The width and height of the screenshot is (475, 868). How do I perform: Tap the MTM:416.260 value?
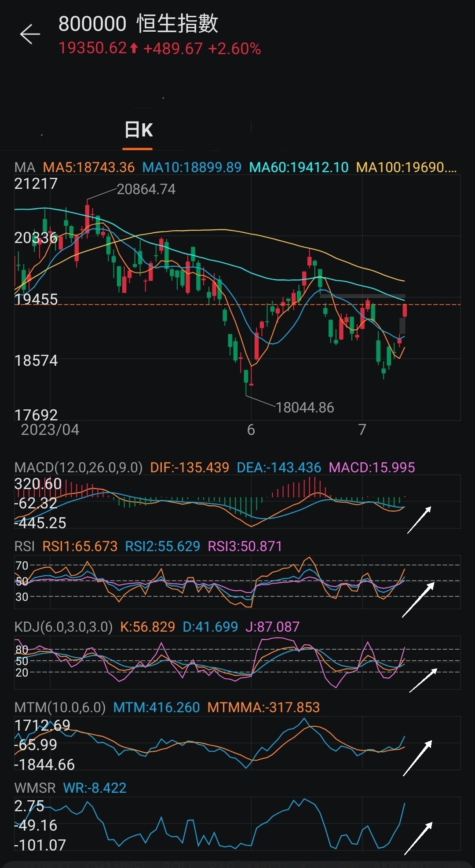coord(157,707)
